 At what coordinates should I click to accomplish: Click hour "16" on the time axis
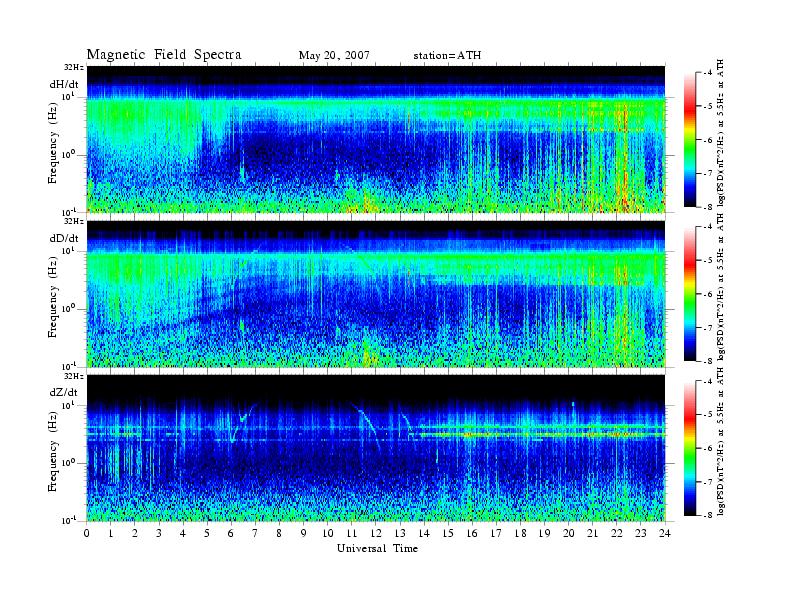tap(472, 533)
